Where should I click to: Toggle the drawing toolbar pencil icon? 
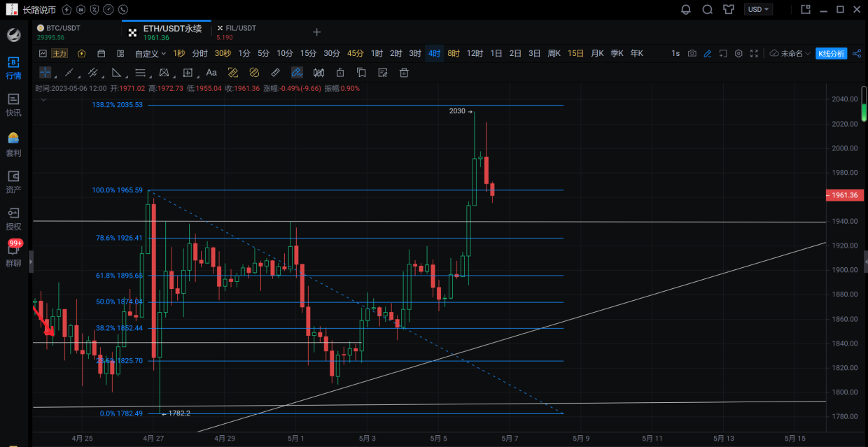(708, 54)
